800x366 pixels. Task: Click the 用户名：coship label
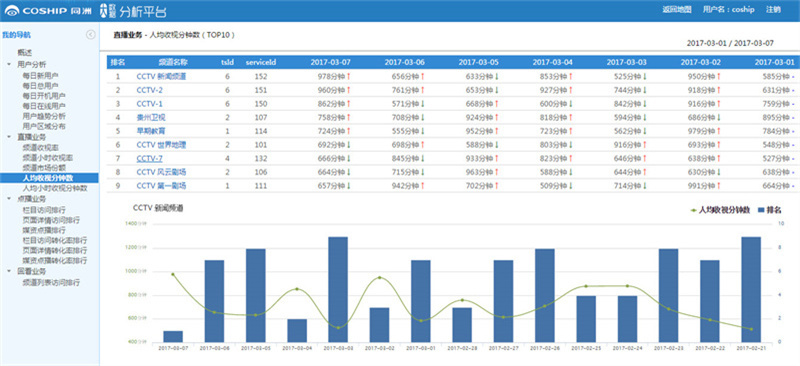(x=728, y=10)
